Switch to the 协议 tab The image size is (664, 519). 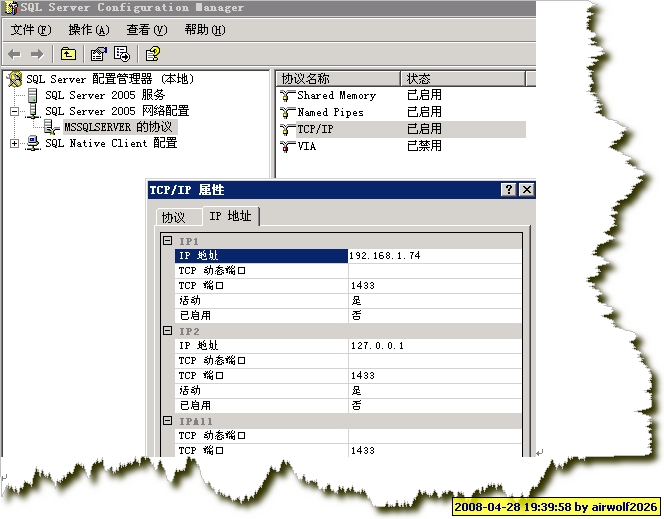tap(179, 217)
